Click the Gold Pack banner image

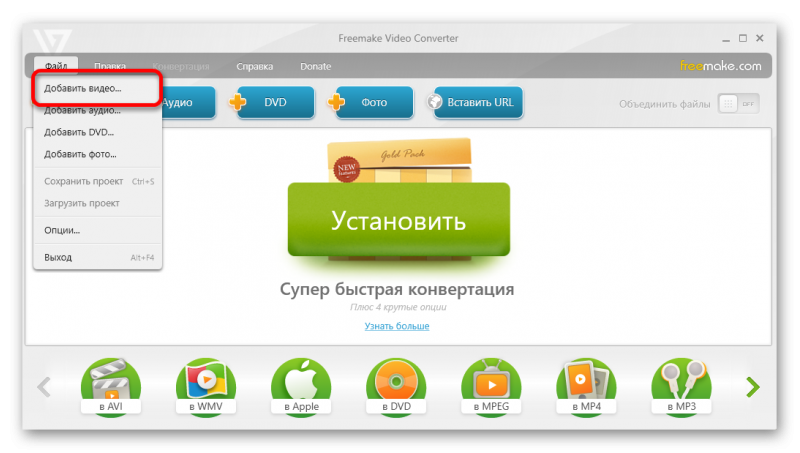[399, 160]
